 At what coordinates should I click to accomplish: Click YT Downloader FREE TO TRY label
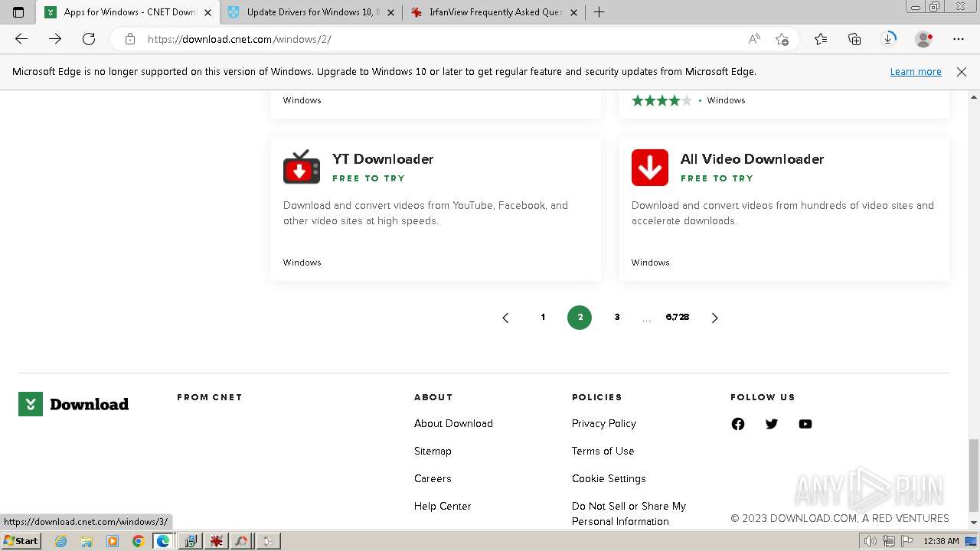coord(368,178)
